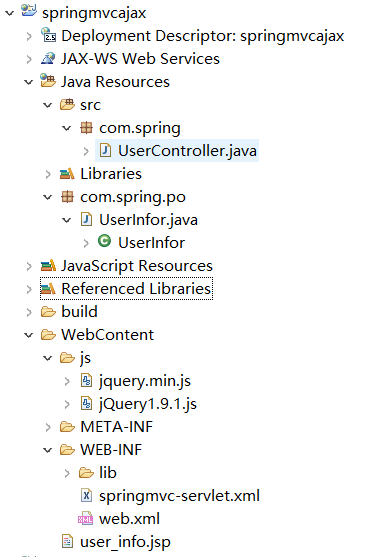Click the js folder icon
379x557 pixels.
pyautogui.click(x=67, y=357)
